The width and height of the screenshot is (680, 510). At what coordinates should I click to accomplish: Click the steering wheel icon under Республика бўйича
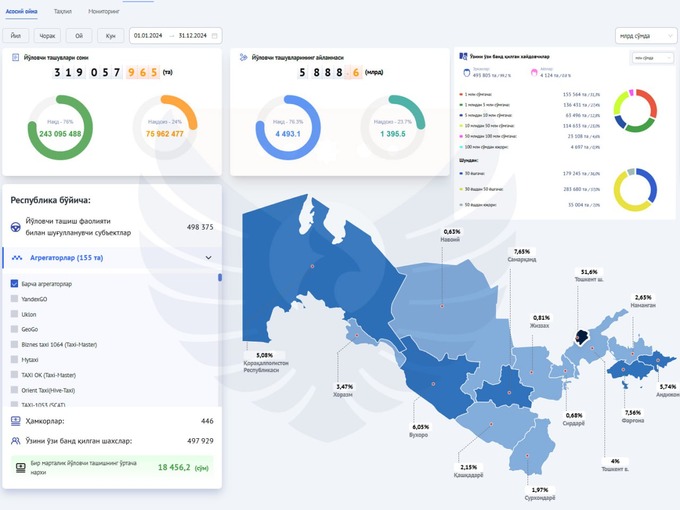(17, 227)
